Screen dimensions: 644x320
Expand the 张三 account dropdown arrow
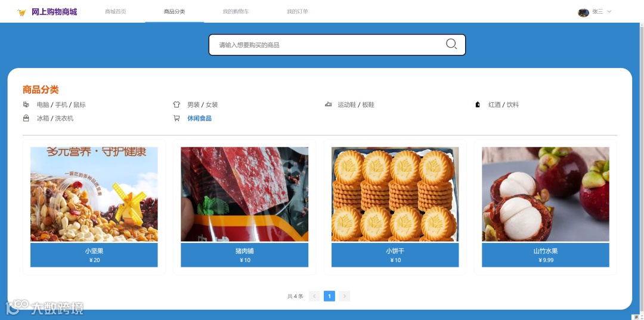point(609,11)
